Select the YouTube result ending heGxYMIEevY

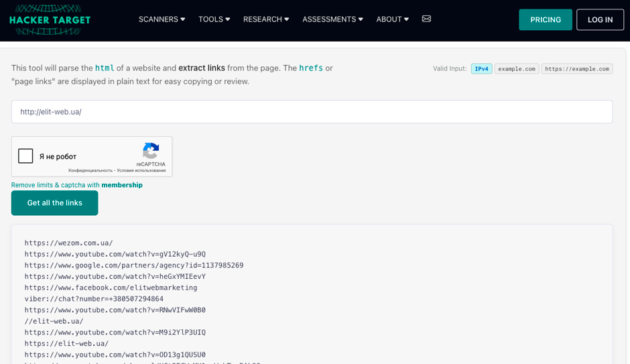coord(115,276)
